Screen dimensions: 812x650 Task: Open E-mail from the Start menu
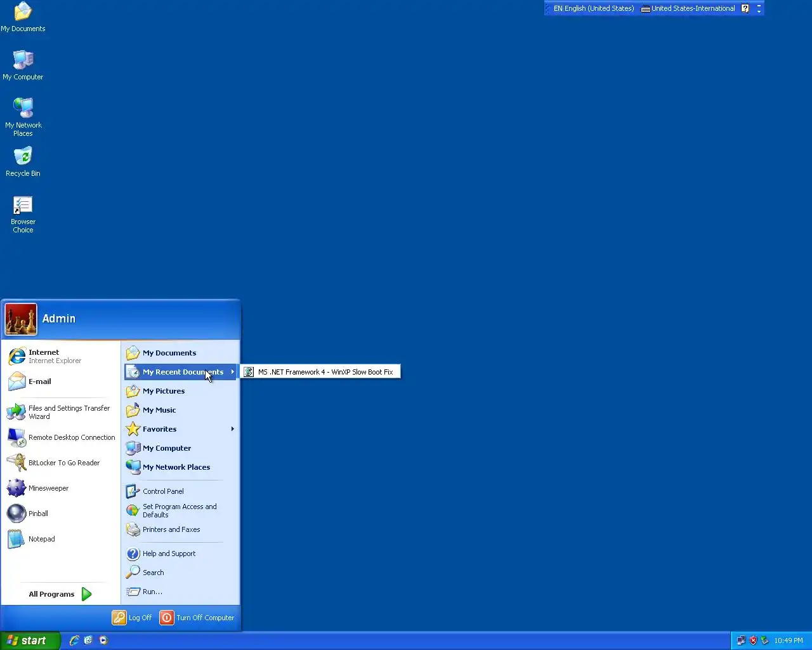[62, 381]
